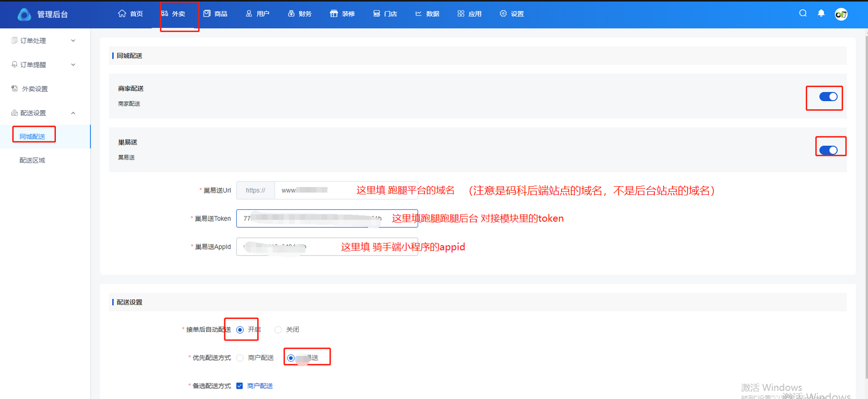The height and width of the screenshot is (399, 868).
Task: Switch to 财务 tab label
Action: click(305, 14)
